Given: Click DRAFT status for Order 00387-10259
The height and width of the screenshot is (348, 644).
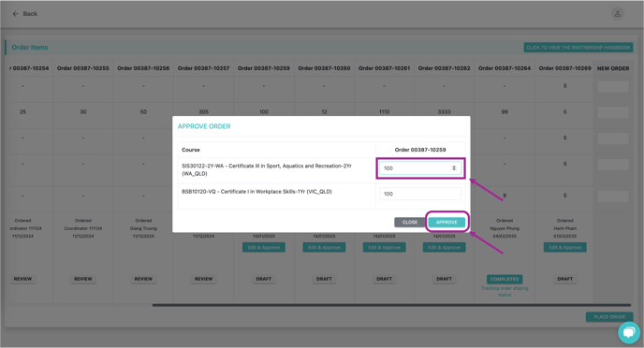Looking at the screenshot, I should tap(264, 279).
